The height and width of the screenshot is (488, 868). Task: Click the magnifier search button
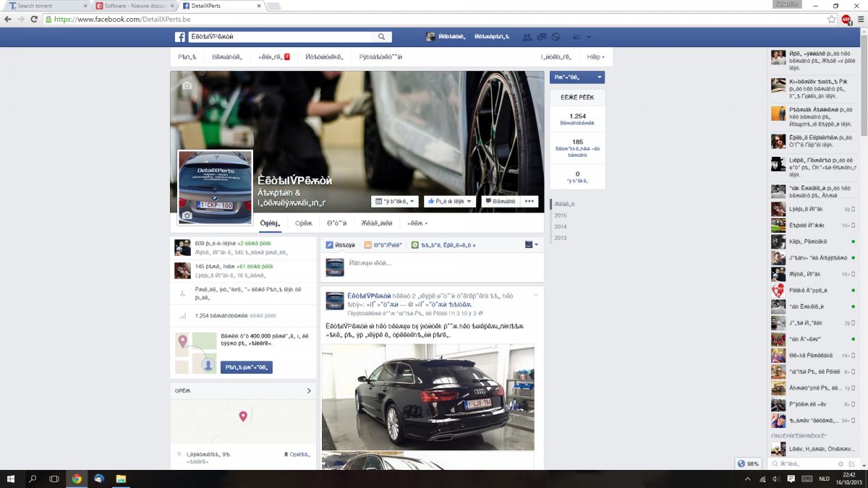pyautogui.click(x=381, y=37)
